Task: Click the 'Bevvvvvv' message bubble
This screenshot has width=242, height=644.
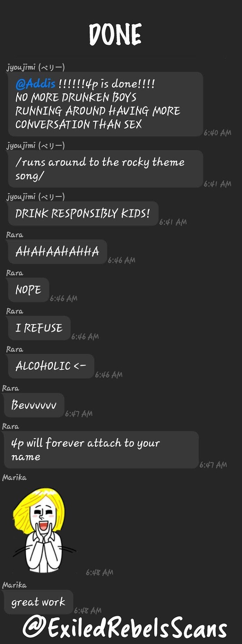Action: (x=34, y=405)
